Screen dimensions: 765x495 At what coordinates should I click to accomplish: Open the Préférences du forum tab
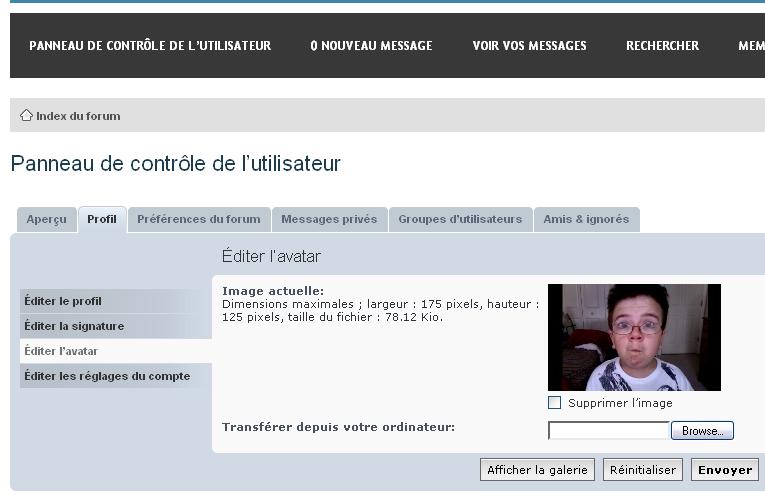(x=199, y=219)
